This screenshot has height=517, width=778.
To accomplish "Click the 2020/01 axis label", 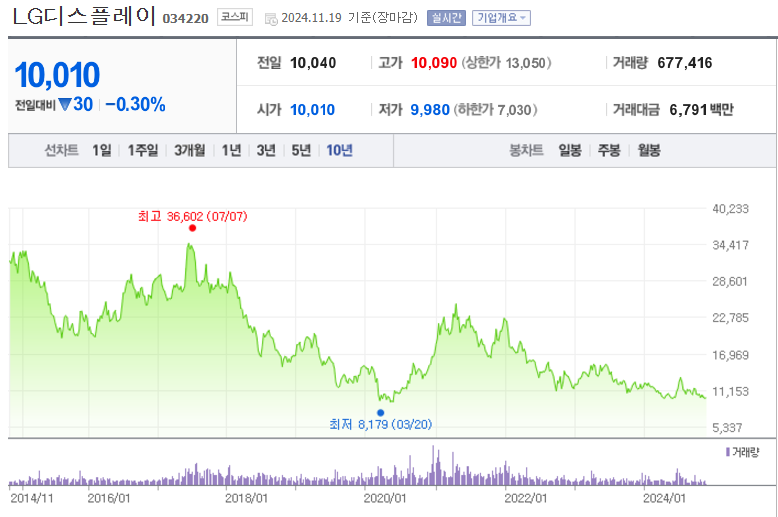I will pos(385,498).
